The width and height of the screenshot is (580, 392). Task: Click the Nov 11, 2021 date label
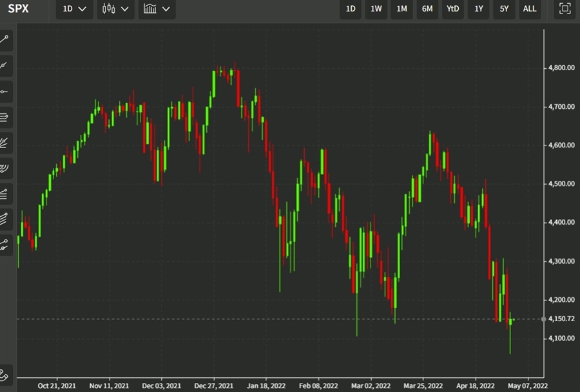pyautogui.click(x=109, y=386)
